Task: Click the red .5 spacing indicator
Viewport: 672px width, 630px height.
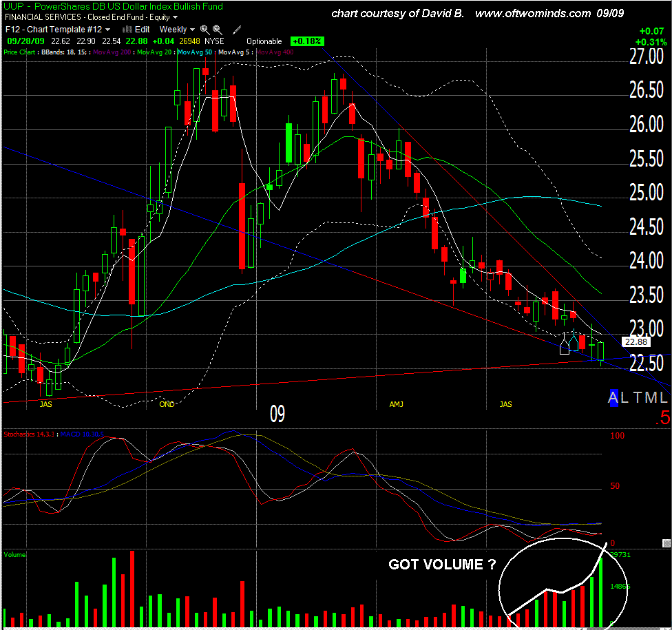Action: [662, 417]
